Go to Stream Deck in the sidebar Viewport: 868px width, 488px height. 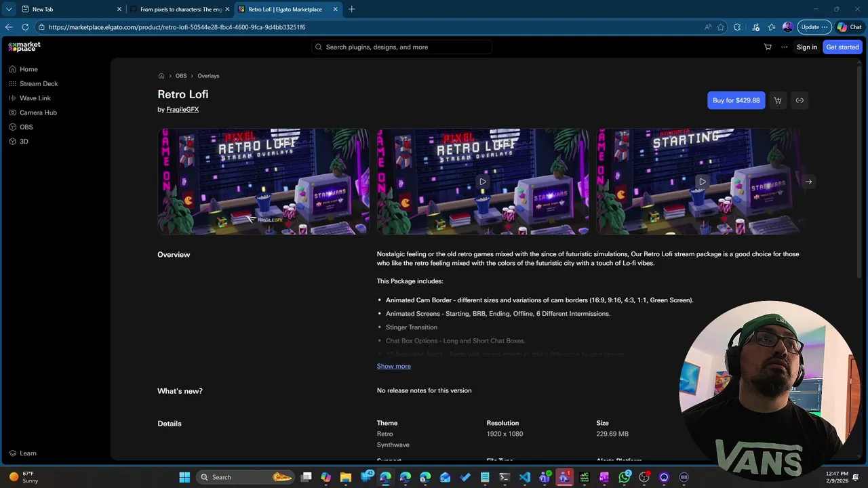[x=33, y=83]
